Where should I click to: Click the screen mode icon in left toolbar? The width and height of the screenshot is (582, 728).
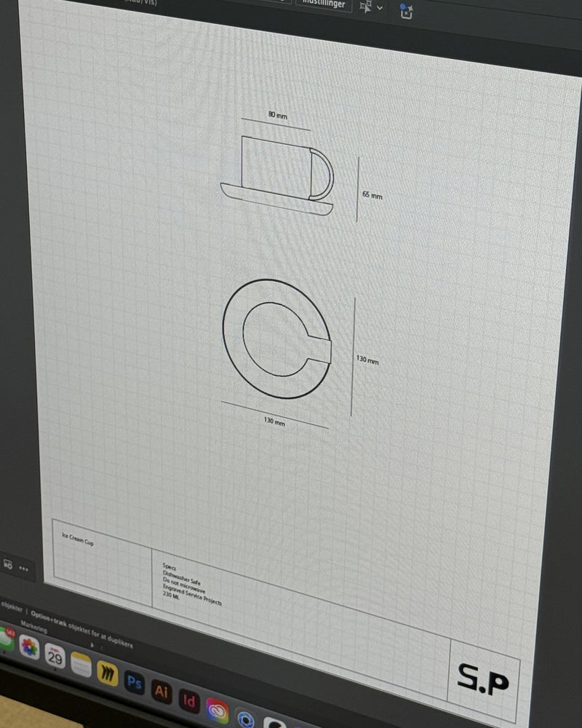[x=7, y=564]
